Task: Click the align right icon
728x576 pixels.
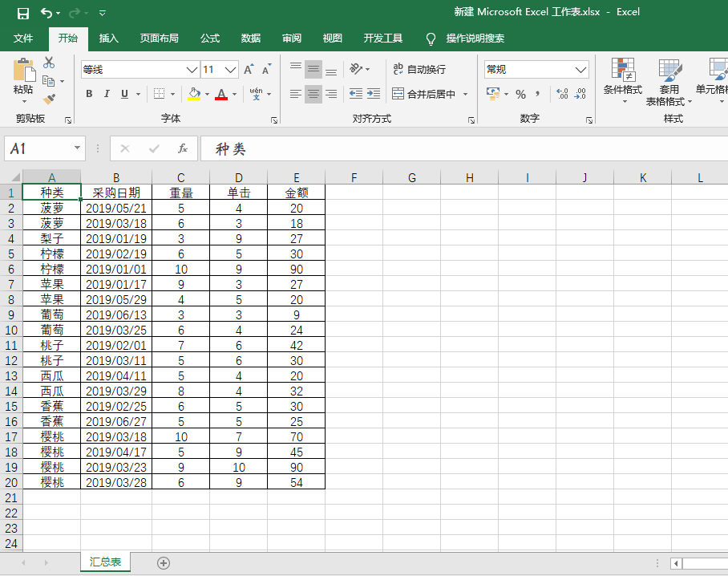Action: pos(331,95)
